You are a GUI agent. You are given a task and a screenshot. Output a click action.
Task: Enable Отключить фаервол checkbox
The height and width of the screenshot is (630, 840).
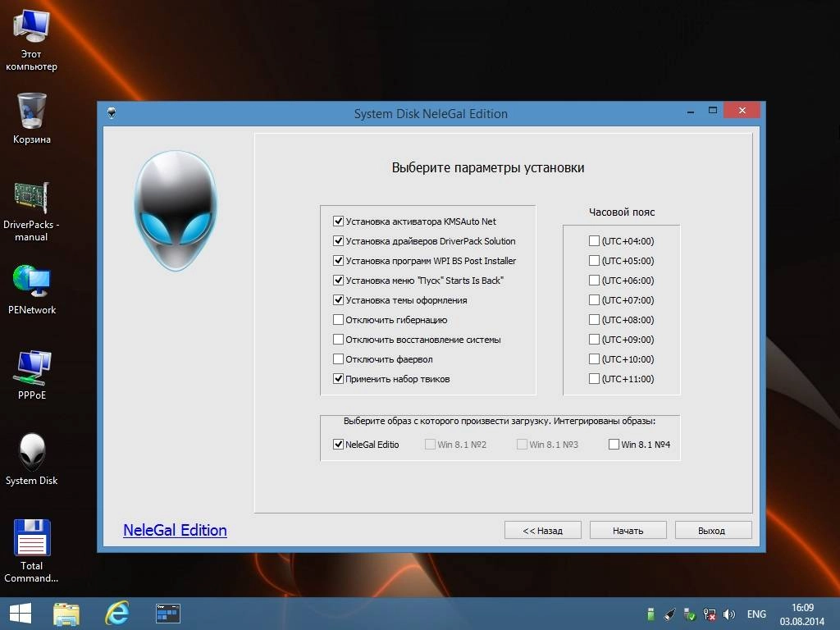(338, 359)
